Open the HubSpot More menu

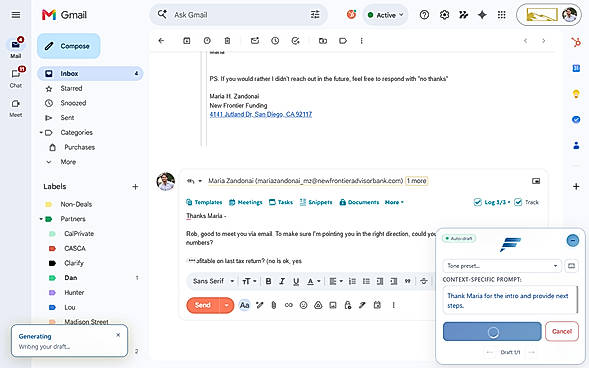point(394,202)
